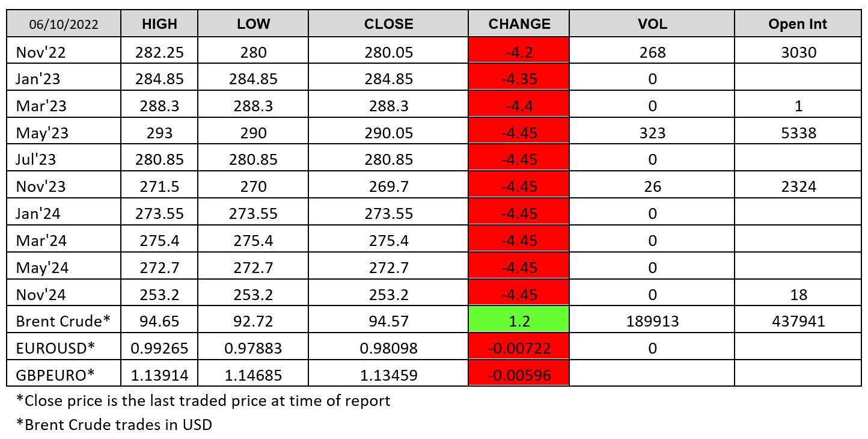This screenshot has width=868, height=439.
Task: Select open interest value 437941
Action: 797,321
